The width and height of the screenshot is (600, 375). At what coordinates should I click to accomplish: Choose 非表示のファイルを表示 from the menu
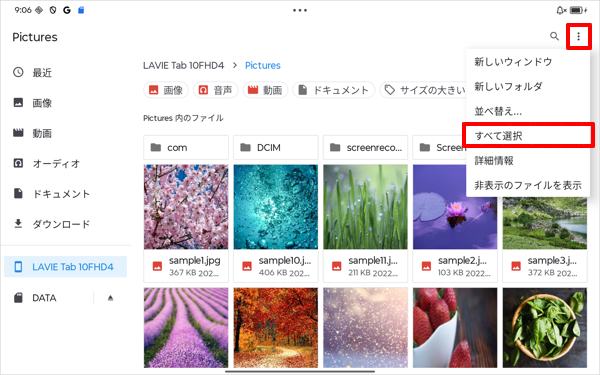click(528, 186)
